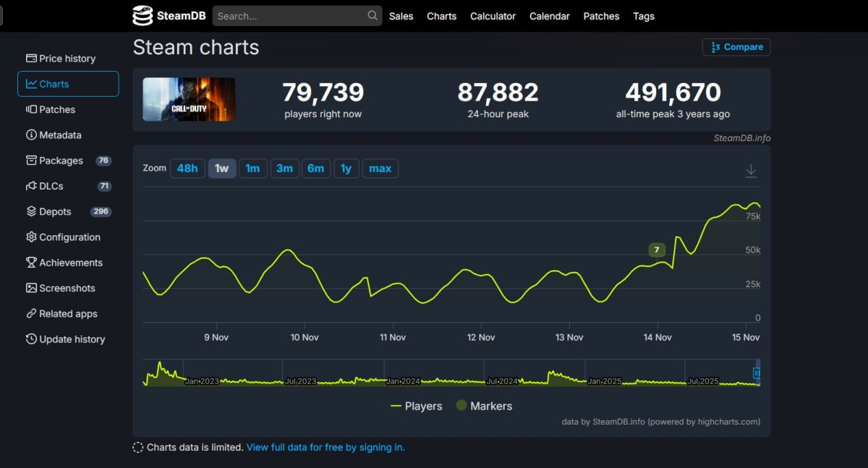Toggle the Players series in legend

(x=416, y=407)
